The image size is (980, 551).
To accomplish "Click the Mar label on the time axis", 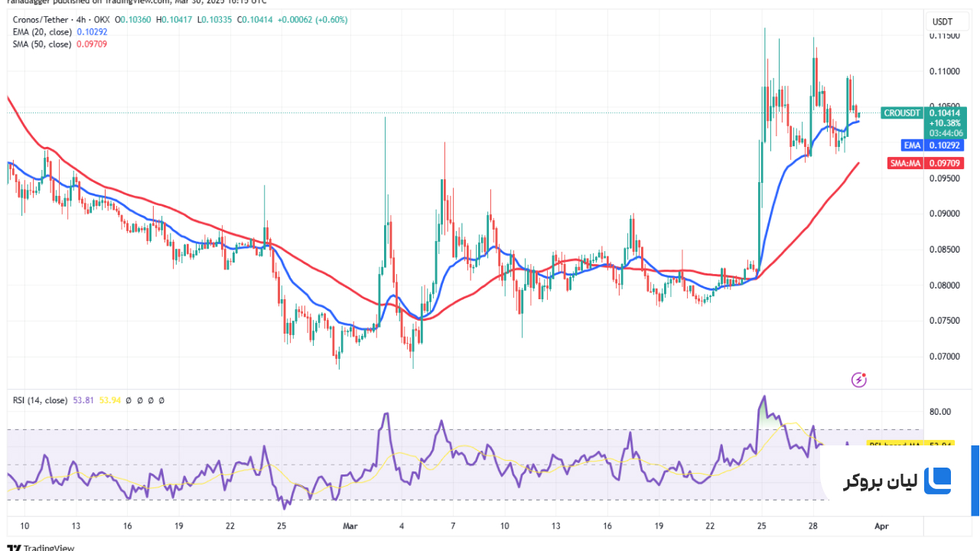I will [350, 527].
